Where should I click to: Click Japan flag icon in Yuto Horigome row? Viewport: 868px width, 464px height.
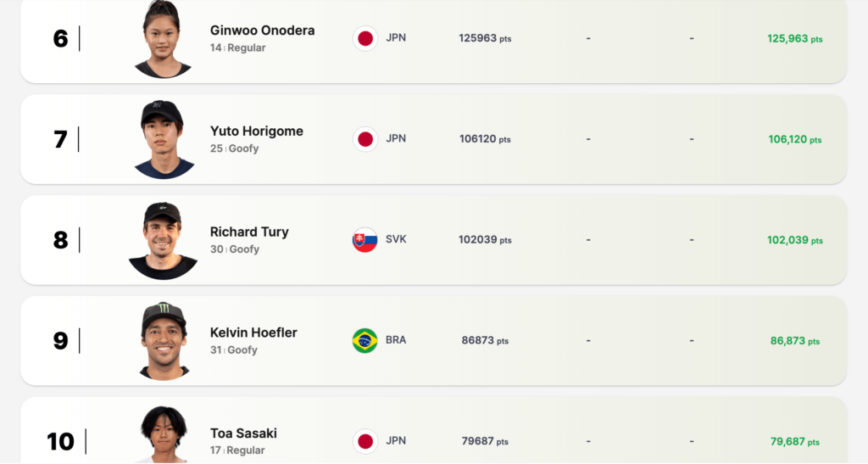point(365,139)
